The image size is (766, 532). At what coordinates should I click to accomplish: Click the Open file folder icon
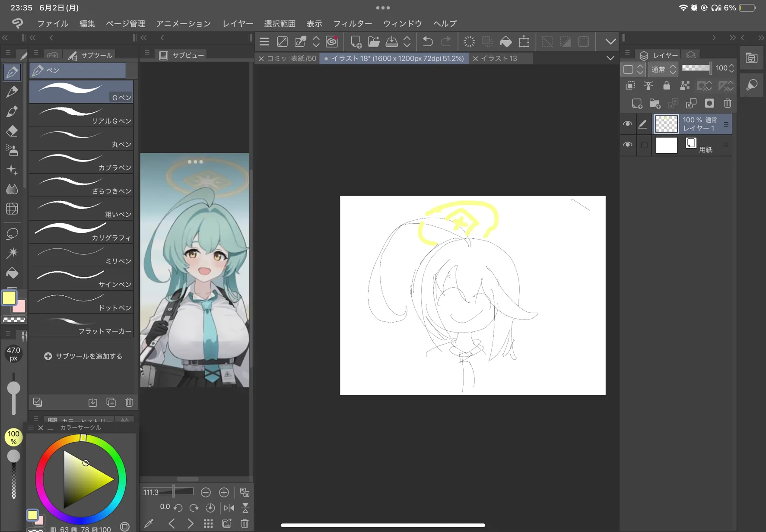pyautogui.click(x=374, y=41)
